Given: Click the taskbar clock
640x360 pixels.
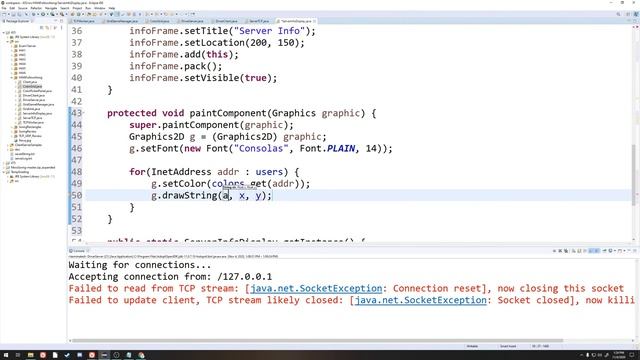Looking at the screenshot, I should pyautogui.click(x=619, y=355).
